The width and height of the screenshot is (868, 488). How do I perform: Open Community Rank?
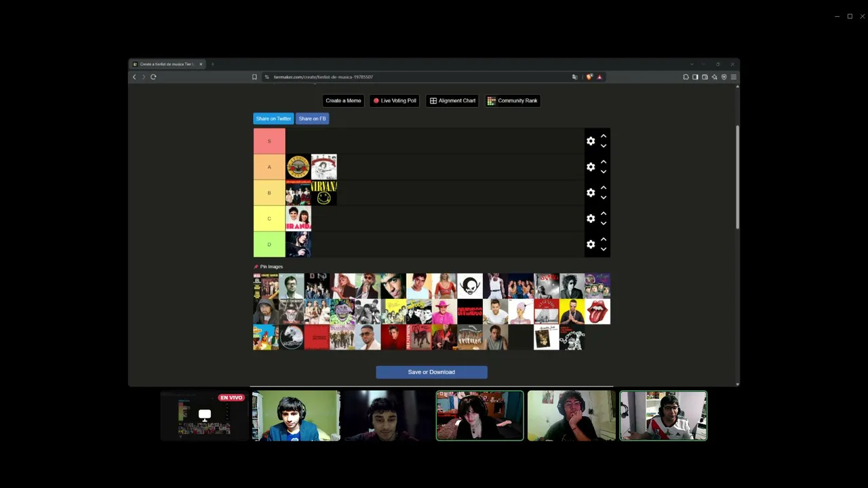[513, 101]
